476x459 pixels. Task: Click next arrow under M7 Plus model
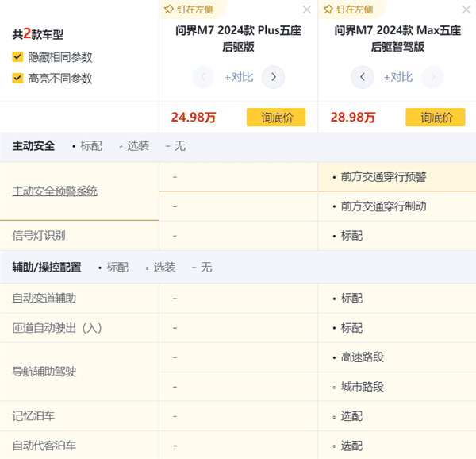coord(273,77)
